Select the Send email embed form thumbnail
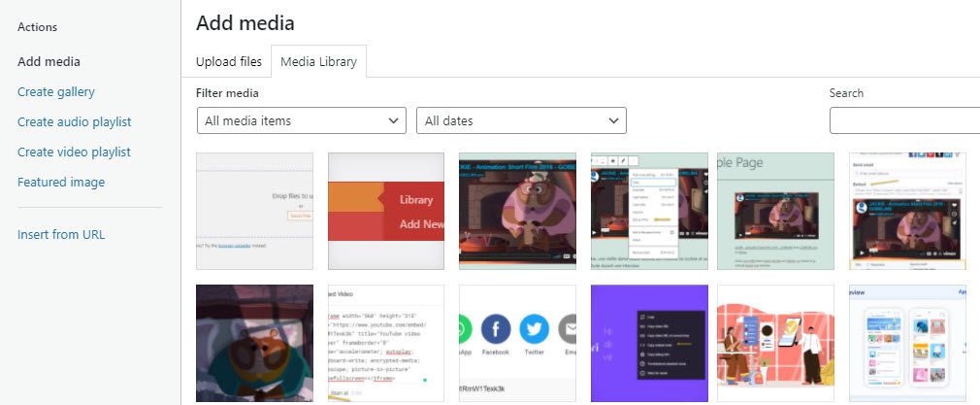 [907, 211]
